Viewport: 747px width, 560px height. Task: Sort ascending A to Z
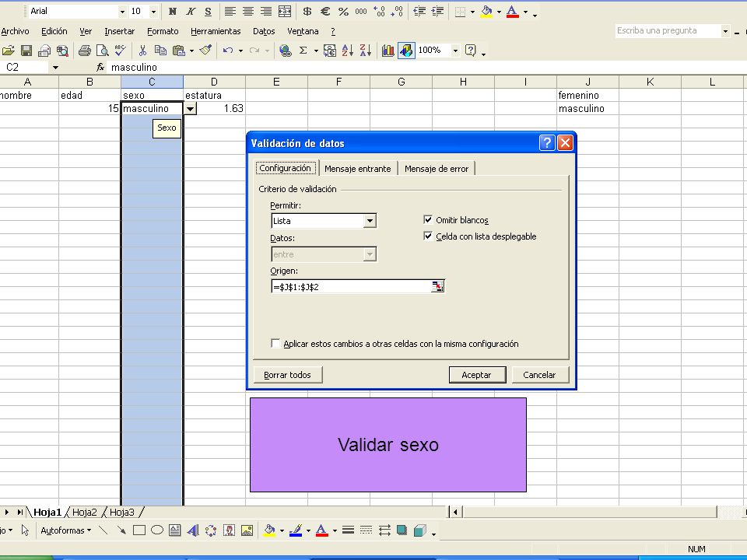347,51
